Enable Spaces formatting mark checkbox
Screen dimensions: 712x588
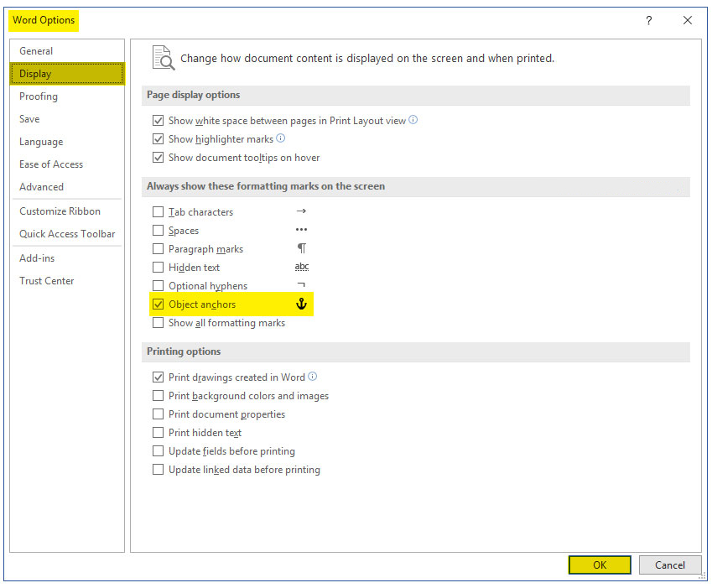coord(158,230)
